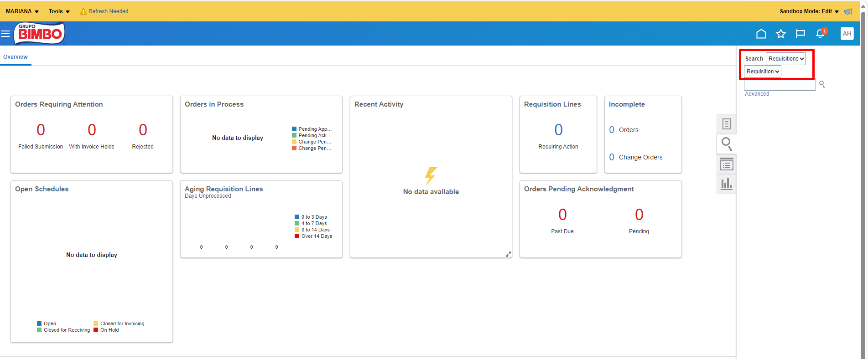
Task: Open the notifications bell
Action: 821,33
